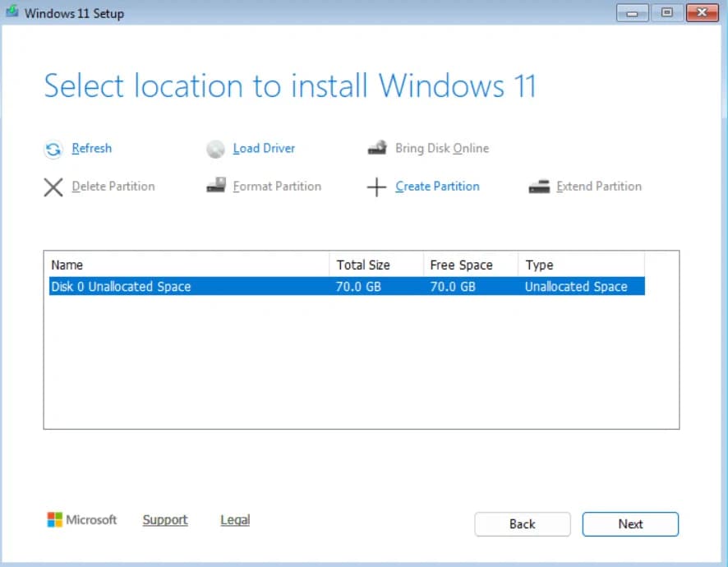Click the 70.0 GB Total Size cell
The height and width of the screenshot is (567, 728).
(x=358, y=287)
